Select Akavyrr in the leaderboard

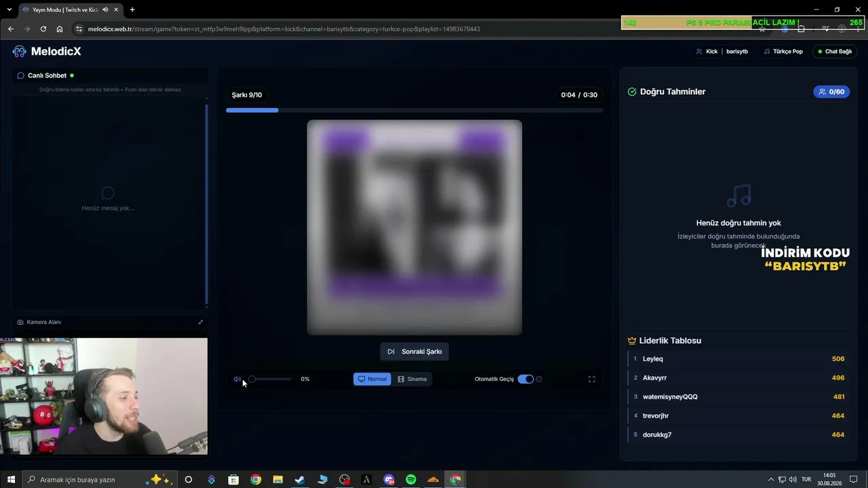(738, 378)
